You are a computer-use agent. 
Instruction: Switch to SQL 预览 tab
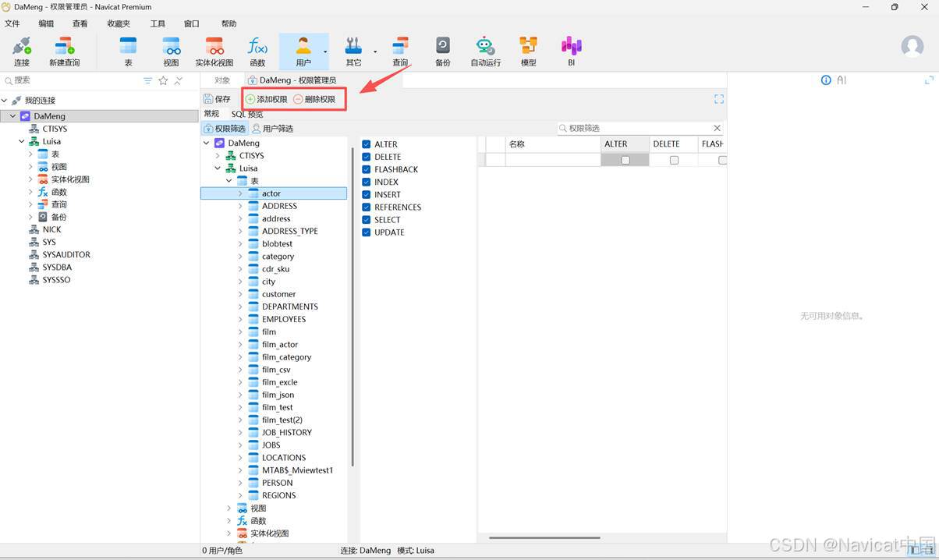[x=247, y=114]
